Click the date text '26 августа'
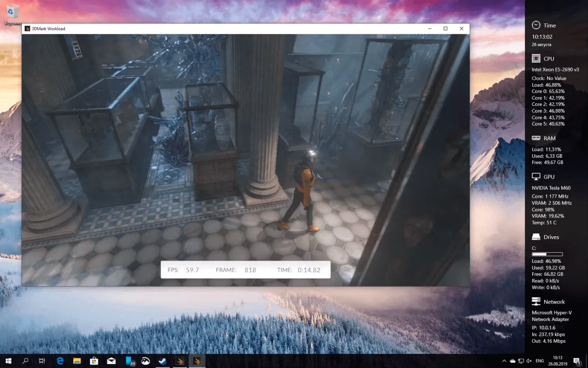The image size is (588, 368). click(x=541, y=45)
